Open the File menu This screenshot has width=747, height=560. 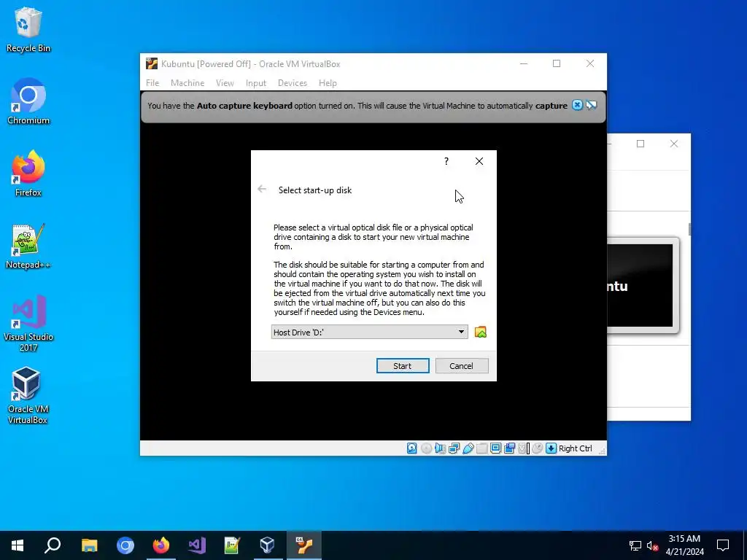pos(152,83)
